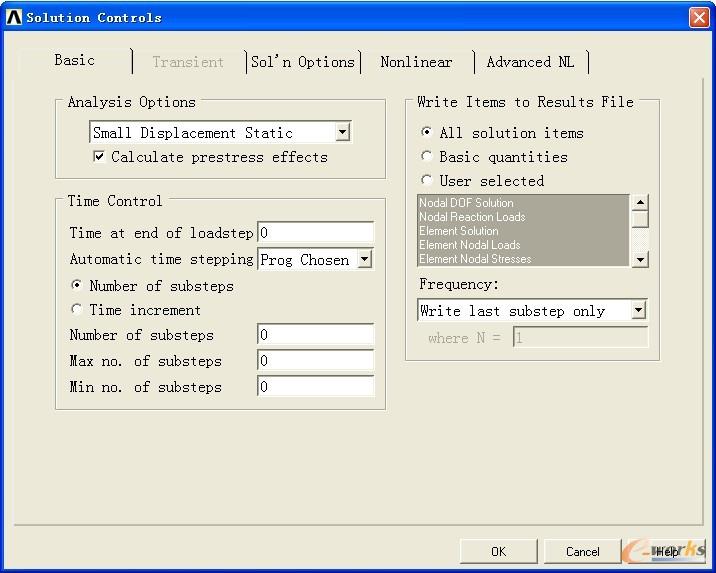Select Number of substeps radio button

coord(77,286)
